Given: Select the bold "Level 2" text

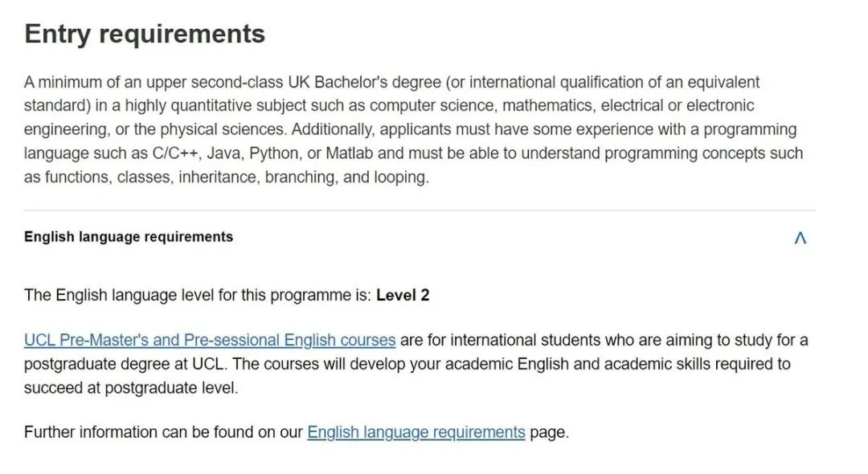Looking at the screenshot, I should pyautogui.click(x=403, y=295).
